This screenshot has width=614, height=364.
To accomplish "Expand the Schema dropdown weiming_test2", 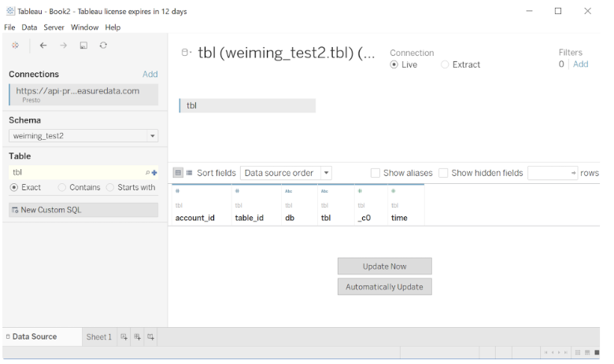I will (153, 136).
